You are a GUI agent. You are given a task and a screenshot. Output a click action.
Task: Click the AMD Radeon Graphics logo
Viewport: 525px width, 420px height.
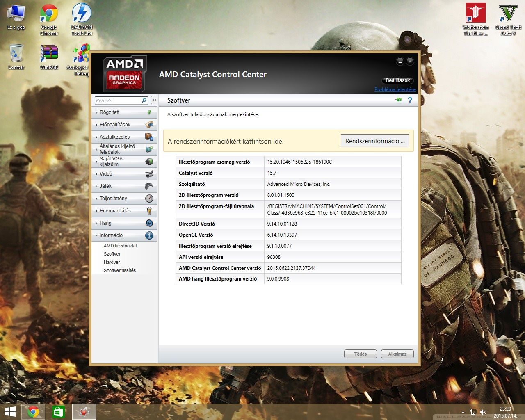tap(125, 74)
